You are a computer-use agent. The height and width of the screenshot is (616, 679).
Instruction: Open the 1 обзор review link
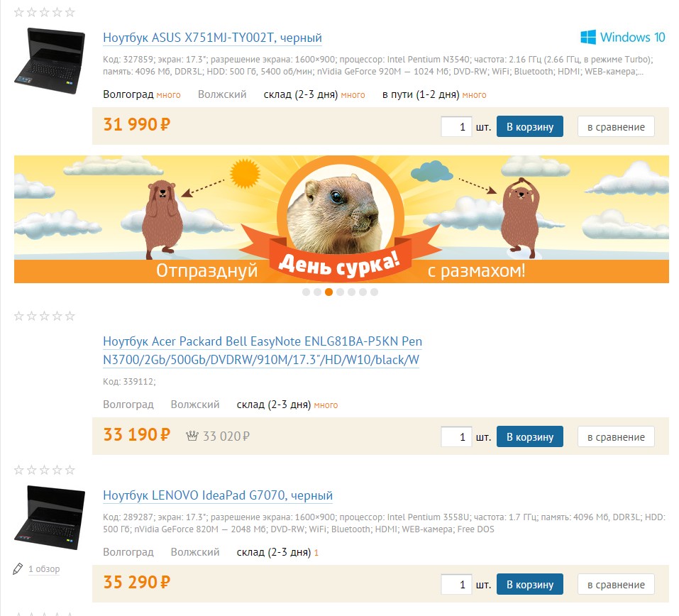(44, 568)
